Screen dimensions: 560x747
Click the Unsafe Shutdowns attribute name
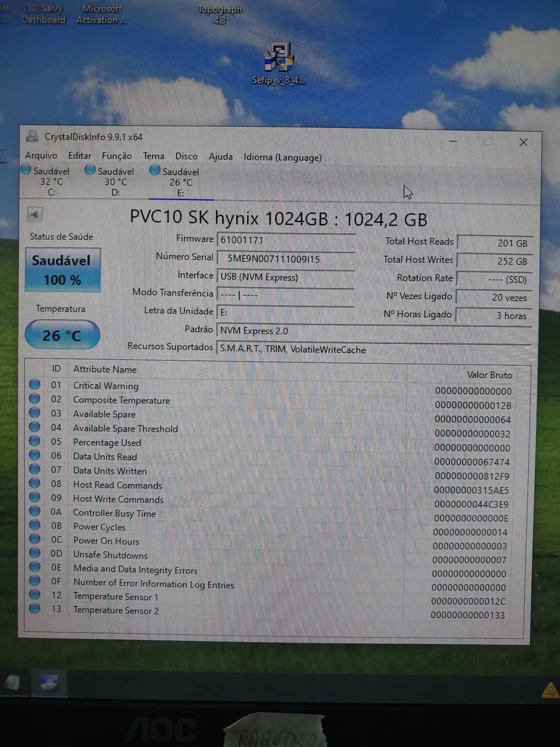point(110,554)
